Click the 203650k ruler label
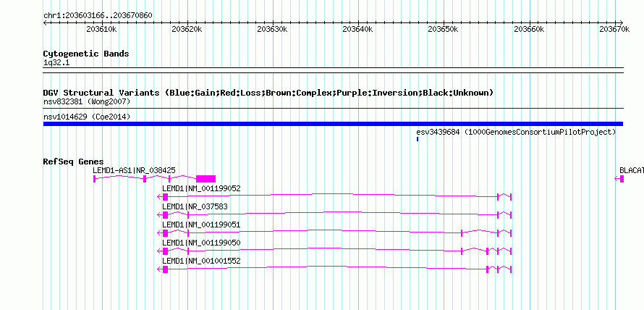Image resolution: width=644 pixels, height=310 pixels. click(443, 29)
